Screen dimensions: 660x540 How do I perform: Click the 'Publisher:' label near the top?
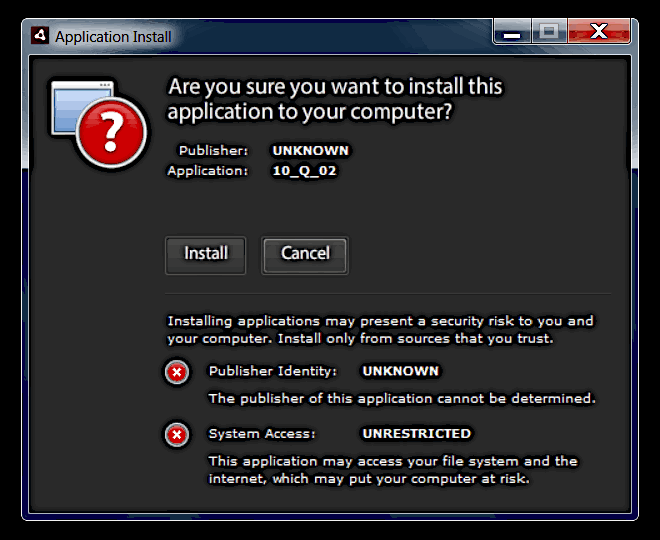tap(213, 150)
